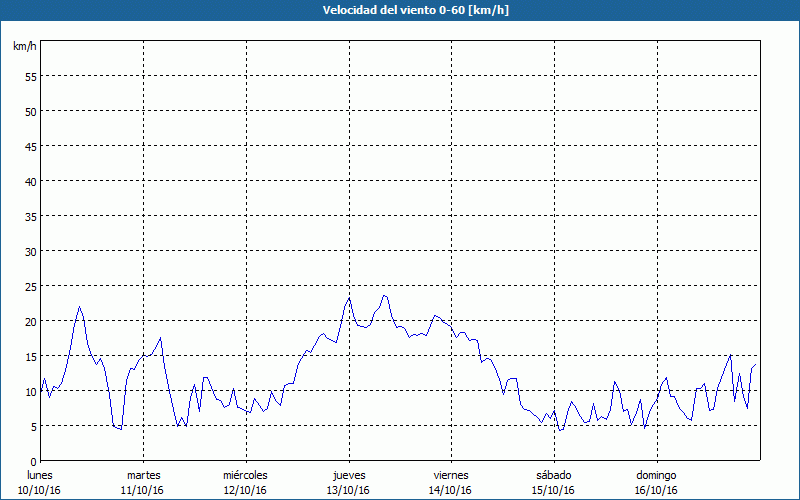Click the 25 value on the y-axis
800x500 pixels.
click(30, 286)
